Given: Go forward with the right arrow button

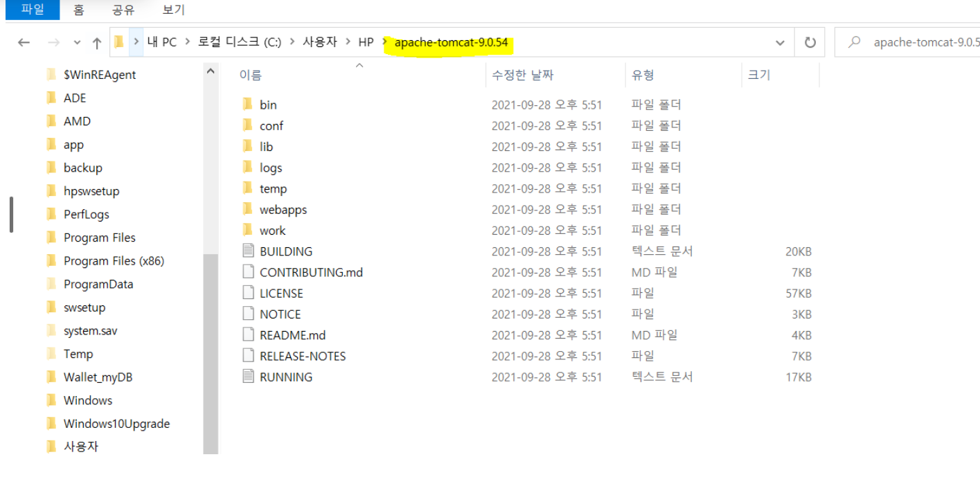Looking at the screenshot, I should pos(53,43).
